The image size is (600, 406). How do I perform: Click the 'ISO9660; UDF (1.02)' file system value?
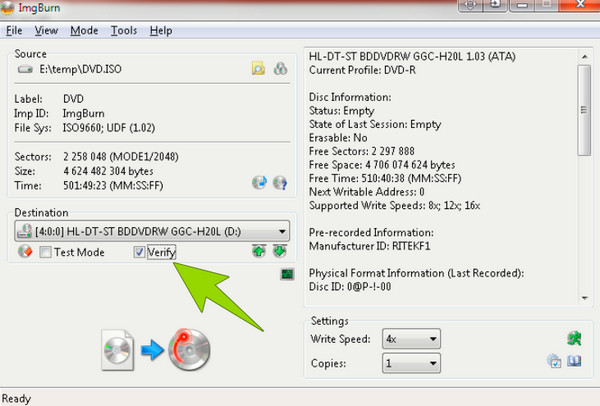[109, 127]
